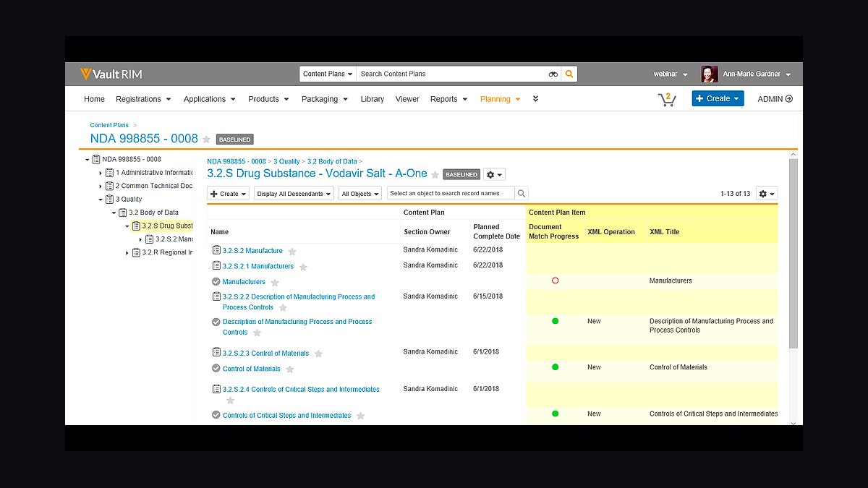Expand 2 Common Technical Document node
The image size is (868, 488).
[101, 187]
